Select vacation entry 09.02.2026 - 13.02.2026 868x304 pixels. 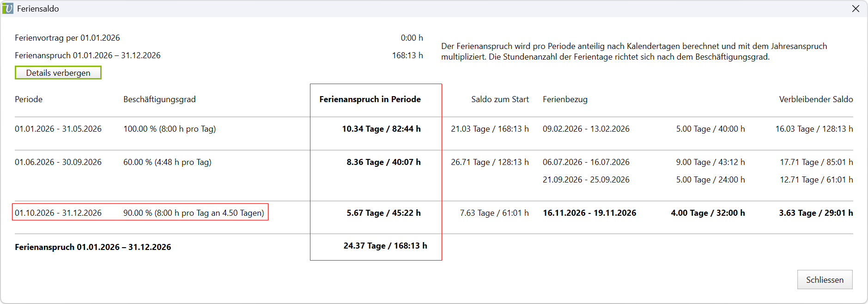click(586, 129)
